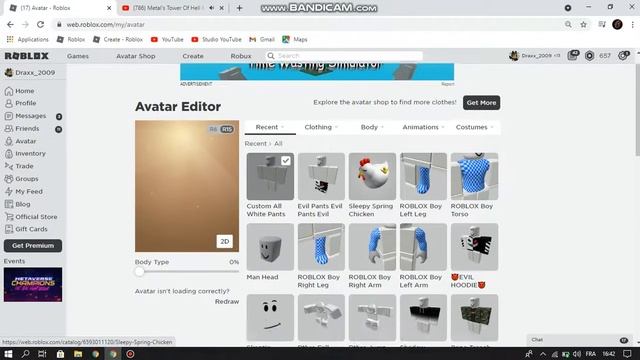Open a new browser tab
640x360 pixels.
[240, 8]
